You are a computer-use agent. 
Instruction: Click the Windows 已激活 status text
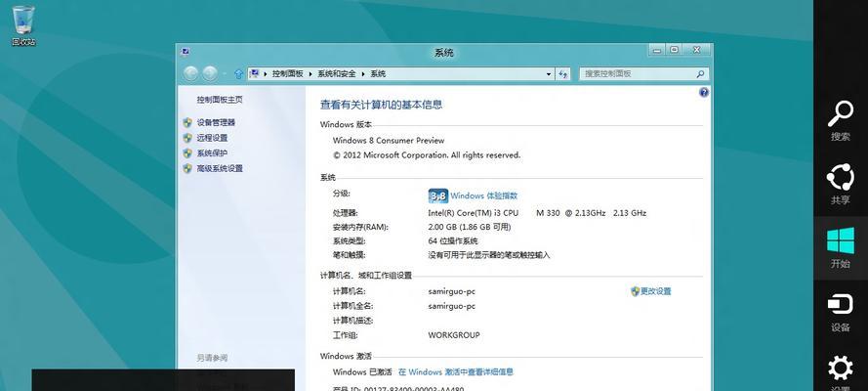(362, 372)
